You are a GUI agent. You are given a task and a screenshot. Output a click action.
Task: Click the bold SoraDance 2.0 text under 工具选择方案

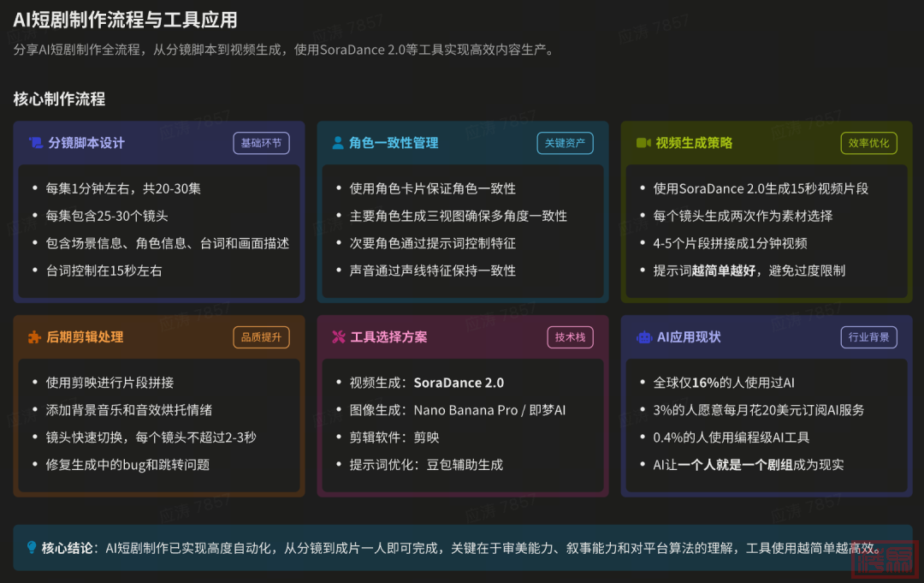[459, 383]
